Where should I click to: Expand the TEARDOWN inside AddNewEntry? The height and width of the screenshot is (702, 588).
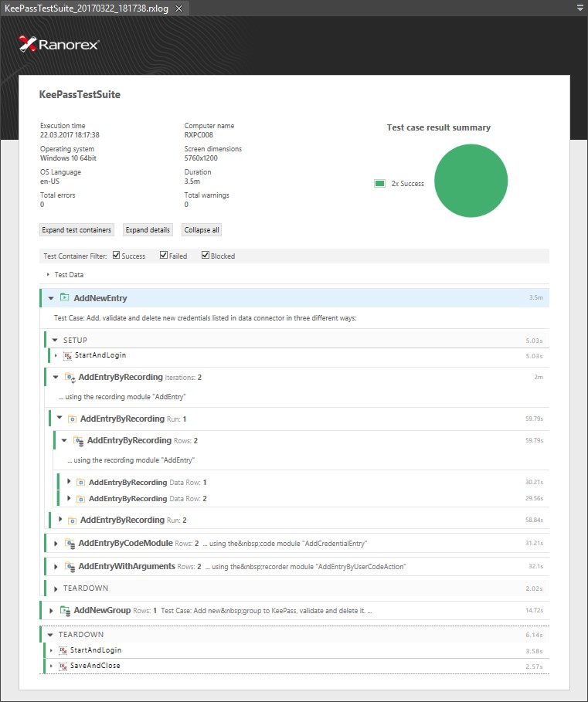[56, 588]
